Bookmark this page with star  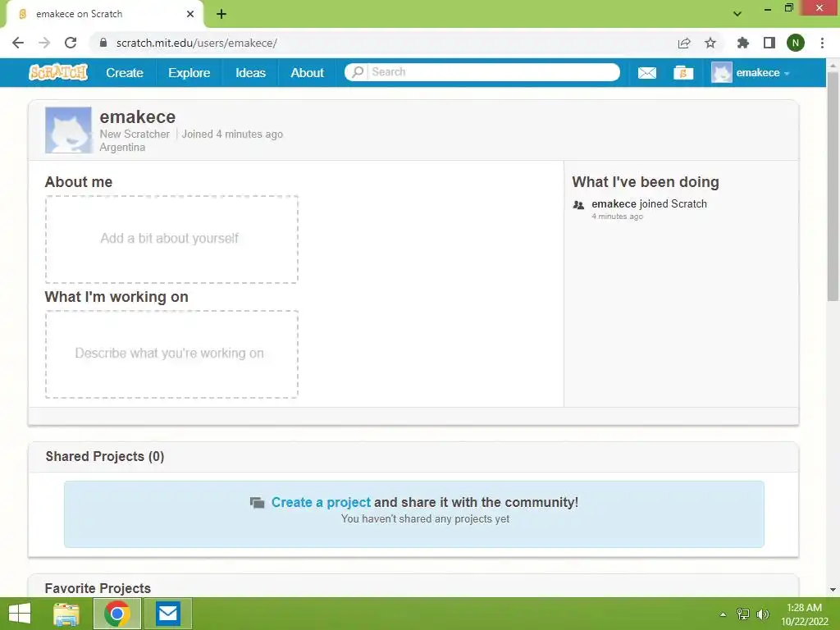[710, 43]
